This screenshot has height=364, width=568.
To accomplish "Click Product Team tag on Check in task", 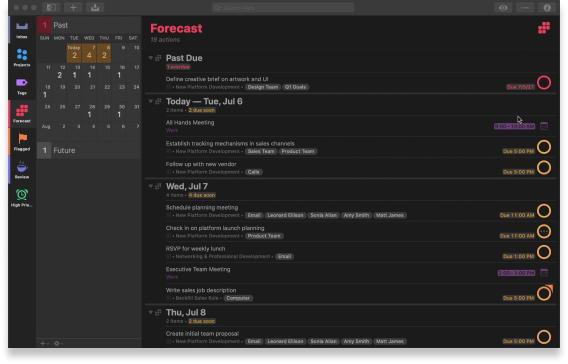I will pos(264,236).
